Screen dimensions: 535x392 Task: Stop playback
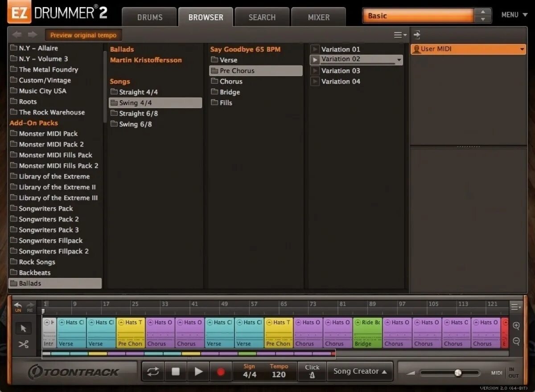(x=176, y=371)
